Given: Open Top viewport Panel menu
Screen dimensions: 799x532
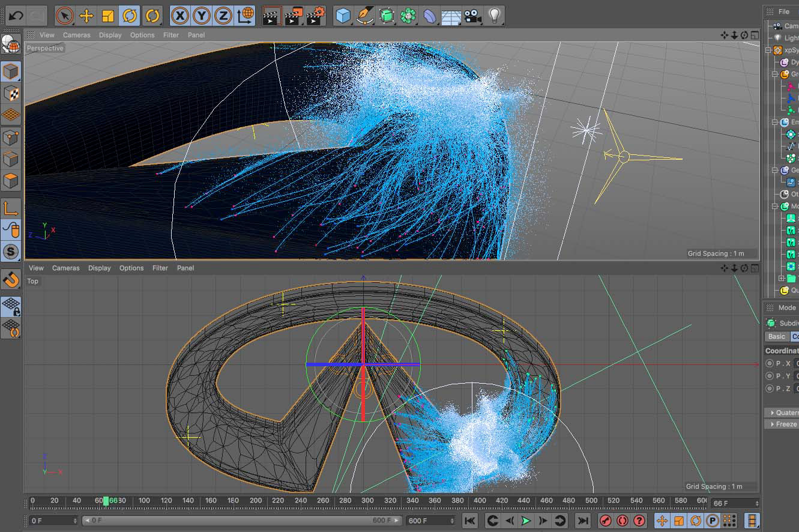Looking at the screenshot, I should (x=185, y=268).
